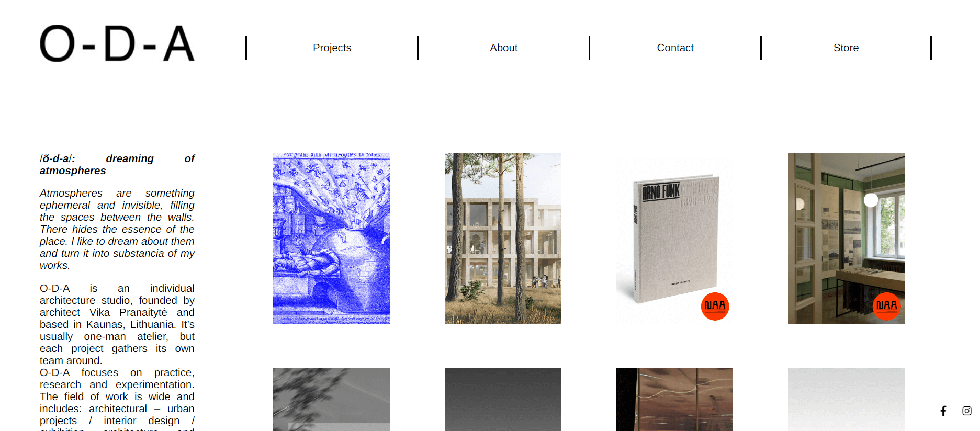The height and width of the screenshot is (431, 980).
Task: Open the Projects menu item
Action: coord(332,48)
